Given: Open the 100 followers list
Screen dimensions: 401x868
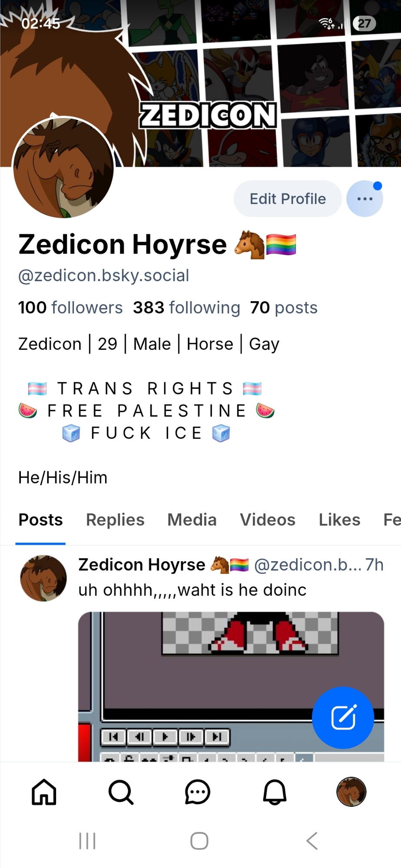Looking at the screenshot, I should [70, 308].
